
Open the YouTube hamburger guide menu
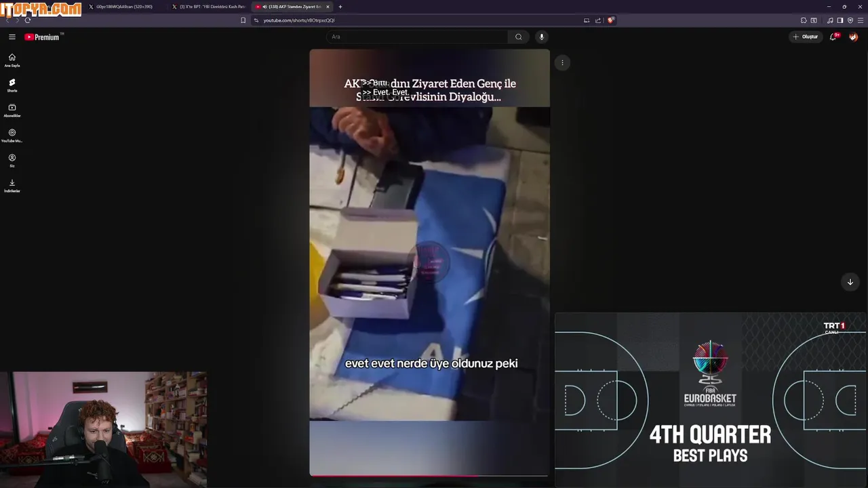coord(12,37)
